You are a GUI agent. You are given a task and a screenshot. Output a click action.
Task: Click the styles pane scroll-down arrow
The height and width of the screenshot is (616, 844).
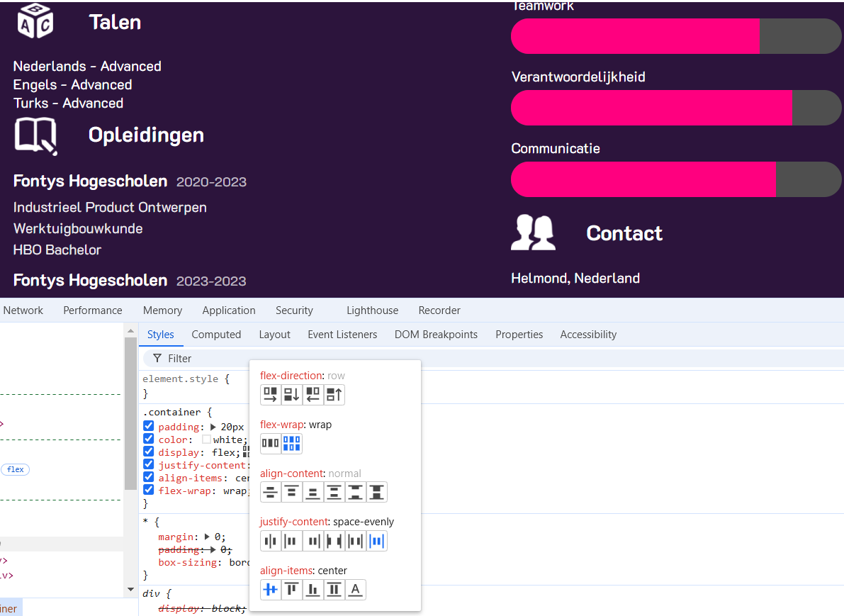130,590
